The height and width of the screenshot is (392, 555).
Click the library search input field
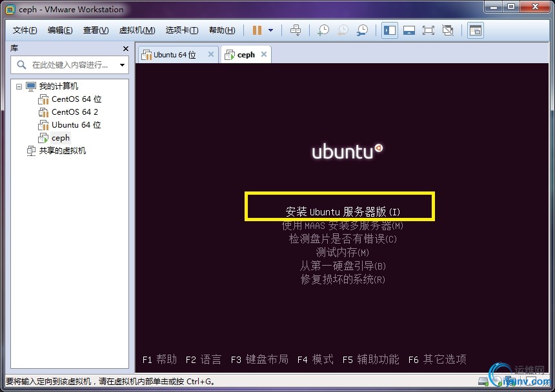click(70, 65)
